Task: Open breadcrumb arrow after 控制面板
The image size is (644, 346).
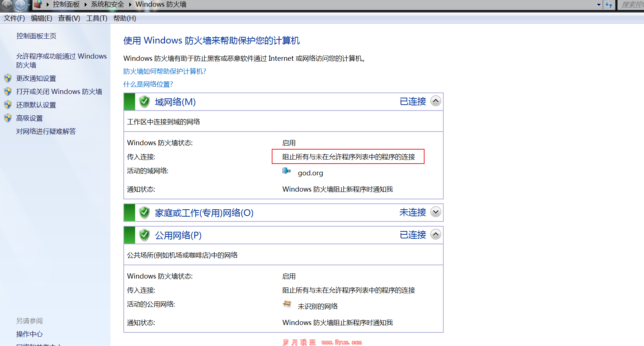Action: 85,5
